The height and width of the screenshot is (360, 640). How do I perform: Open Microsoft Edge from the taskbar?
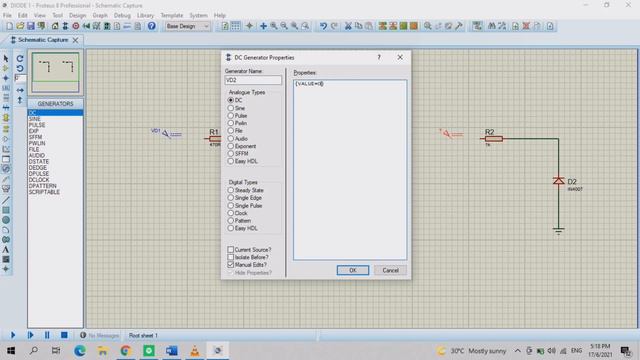click(x=80, y=351)
